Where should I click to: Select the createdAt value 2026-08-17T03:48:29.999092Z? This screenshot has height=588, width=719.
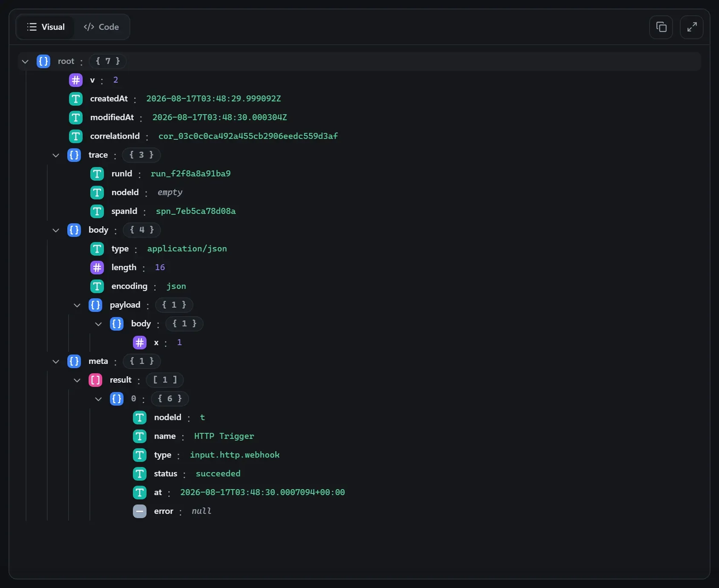(213, 99)
